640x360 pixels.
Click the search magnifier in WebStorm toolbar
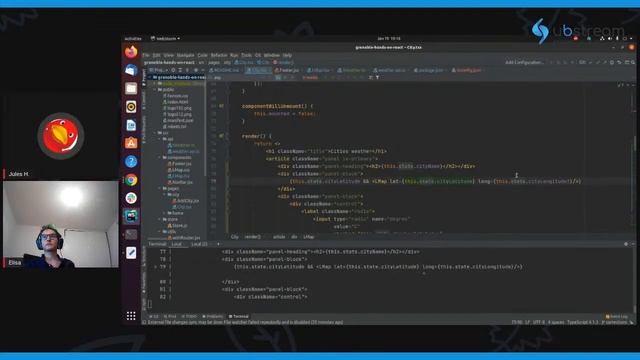coord(633,62)
